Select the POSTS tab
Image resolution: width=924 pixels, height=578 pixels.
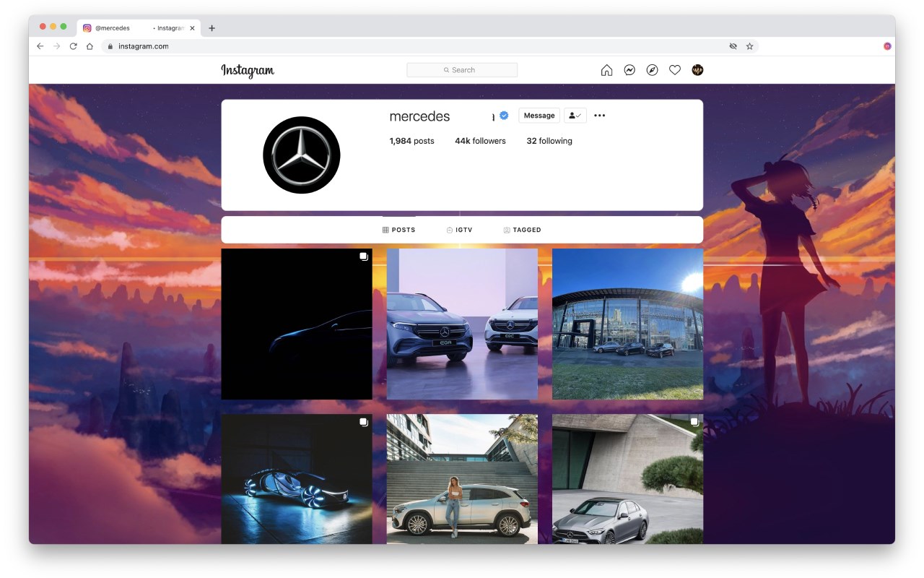[x=399, y=230]
